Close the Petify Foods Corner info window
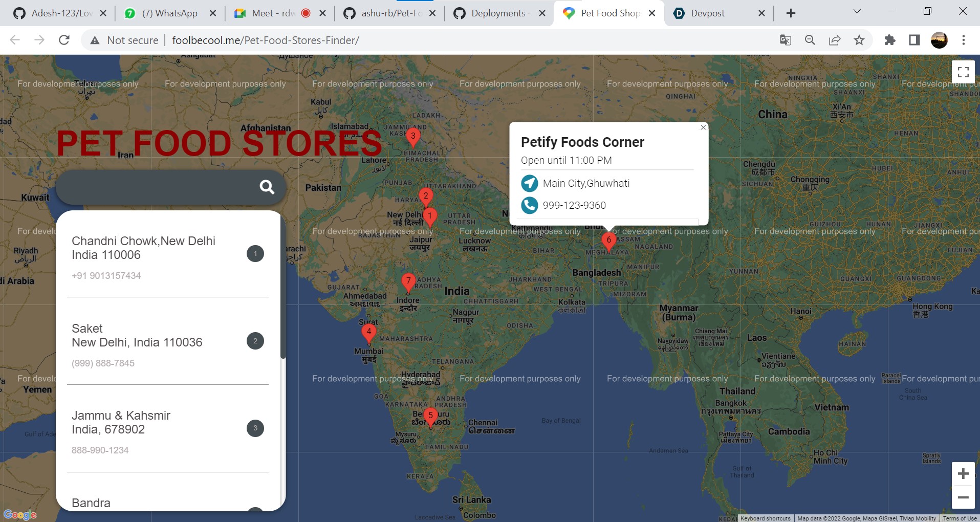 coord(703,127)
